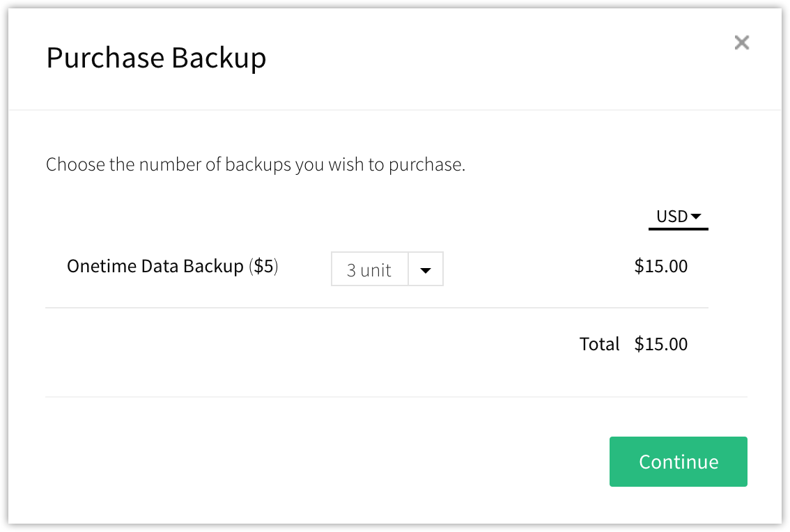The height and width of the screenshot is (532, 790).
Task: Click the divider line above the Total row
Action: tap(376, 308)
